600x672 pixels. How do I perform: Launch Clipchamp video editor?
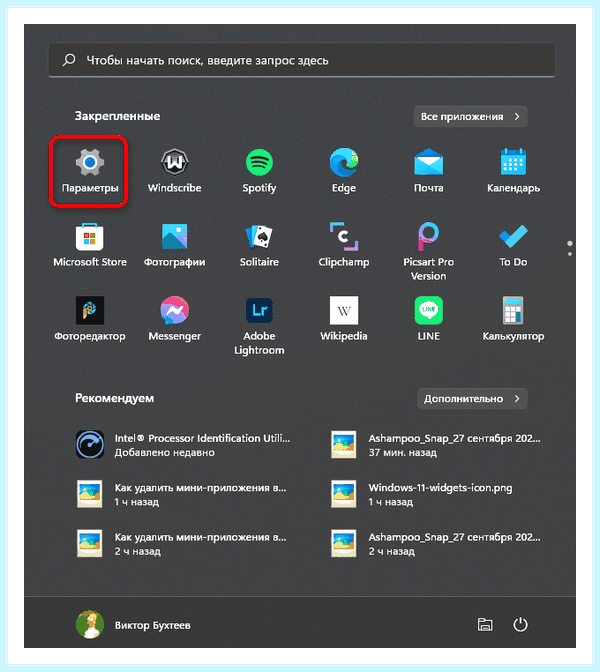(x=344, y=245)
